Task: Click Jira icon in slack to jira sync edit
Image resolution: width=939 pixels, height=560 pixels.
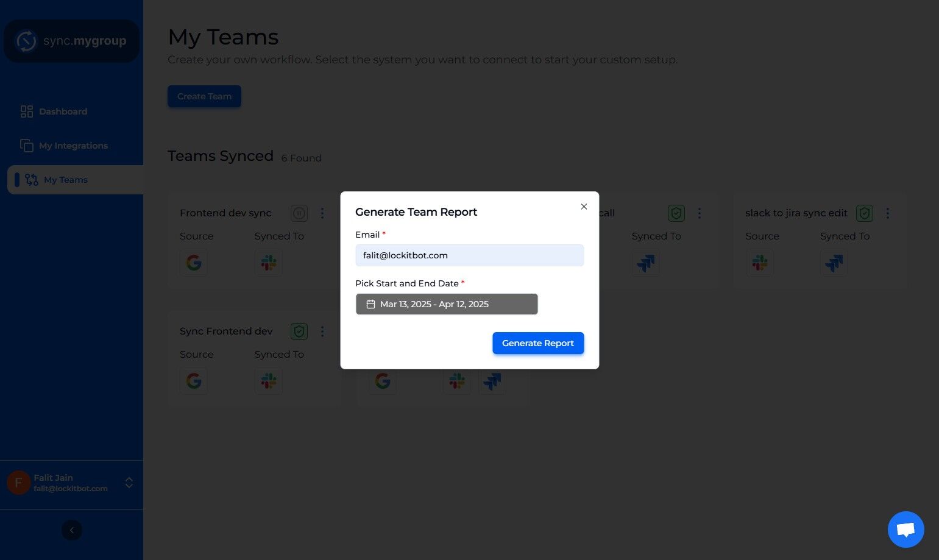Action: [834, 263]
